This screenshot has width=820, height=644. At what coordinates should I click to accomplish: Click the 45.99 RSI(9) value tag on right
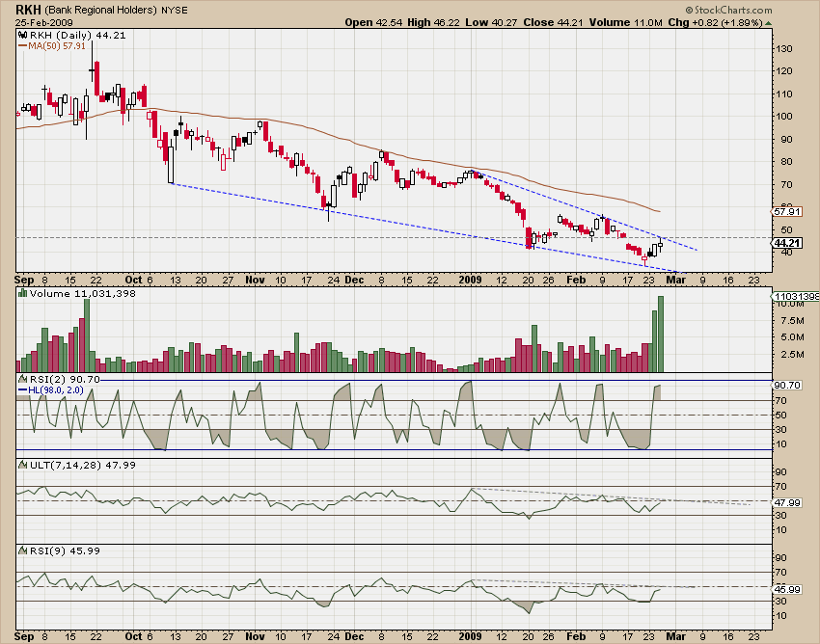787,590
